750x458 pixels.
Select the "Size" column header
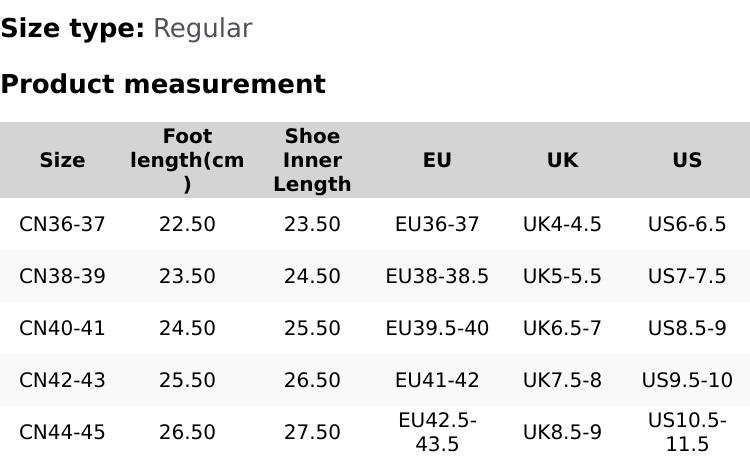62,160
